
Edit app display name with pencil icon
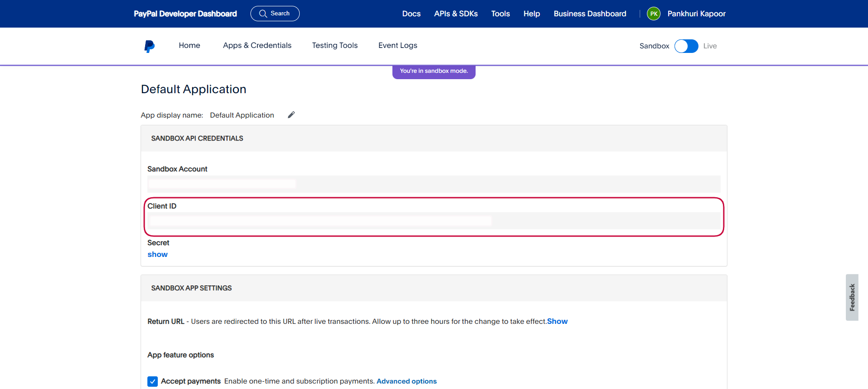291,115
